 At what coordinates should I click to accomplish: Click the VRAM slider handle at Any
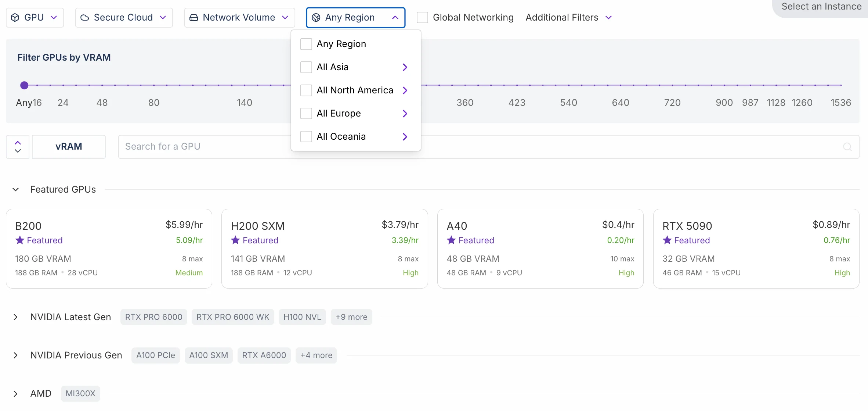[24, 86]
